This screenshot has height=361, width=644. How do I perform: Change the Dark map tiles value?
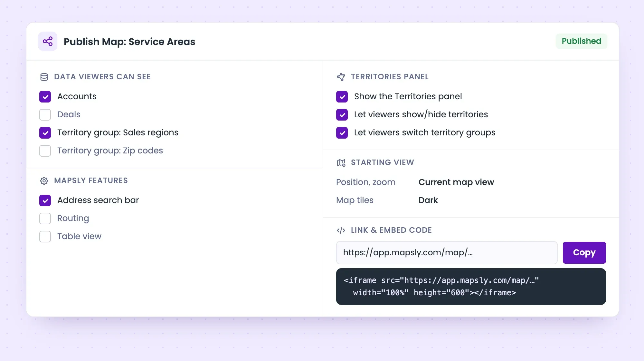(428, 200)
